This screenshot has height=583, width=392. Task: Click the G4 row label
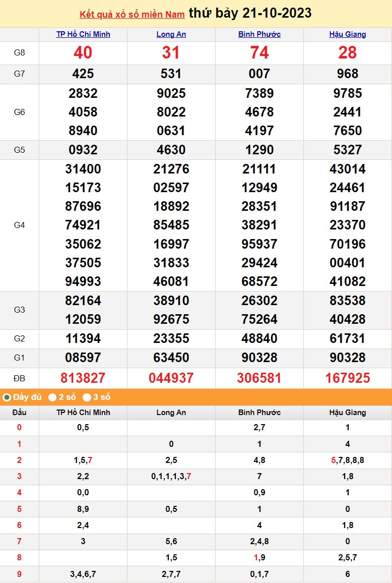19,225
